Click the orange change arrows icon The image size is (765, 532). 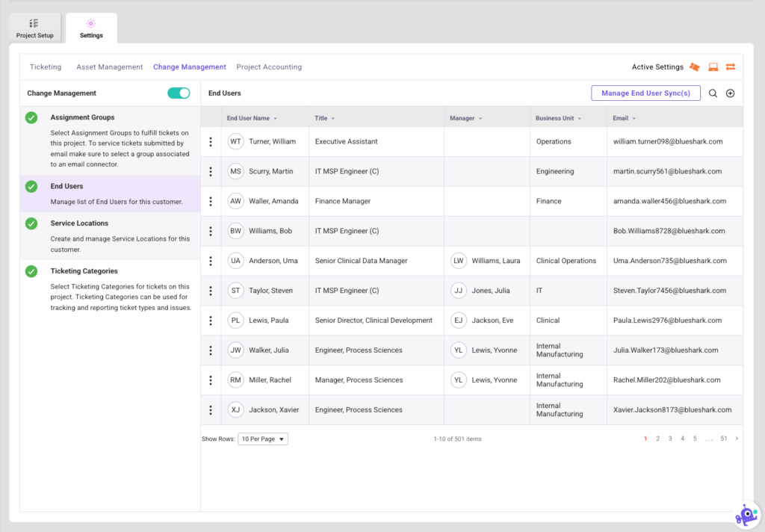731,67
